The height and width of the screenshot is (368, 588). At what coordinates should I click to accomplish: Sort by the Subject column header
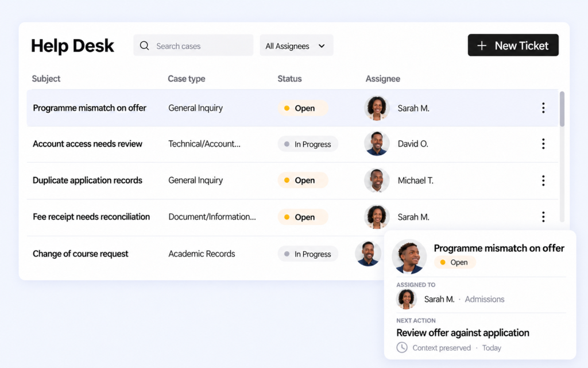click(x=46, y=78)
